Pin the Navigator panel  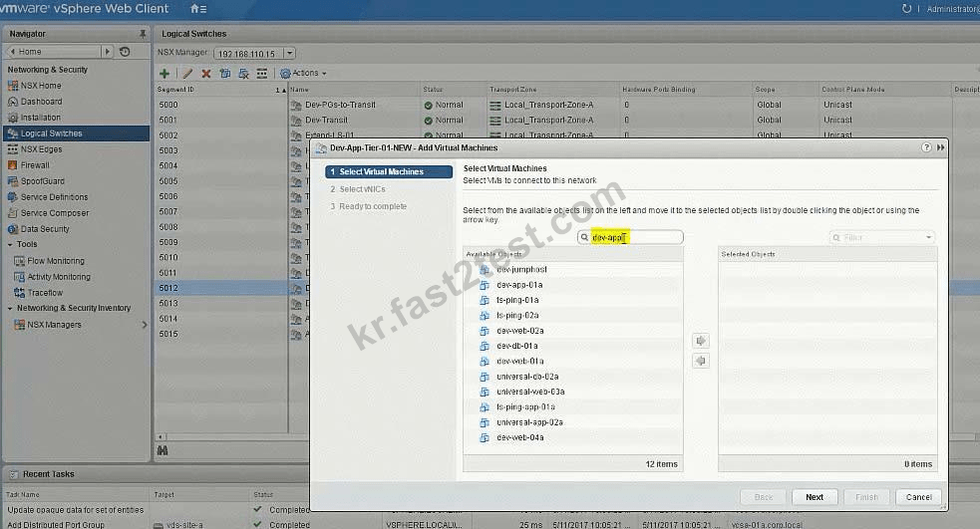[x=143, y=34]
